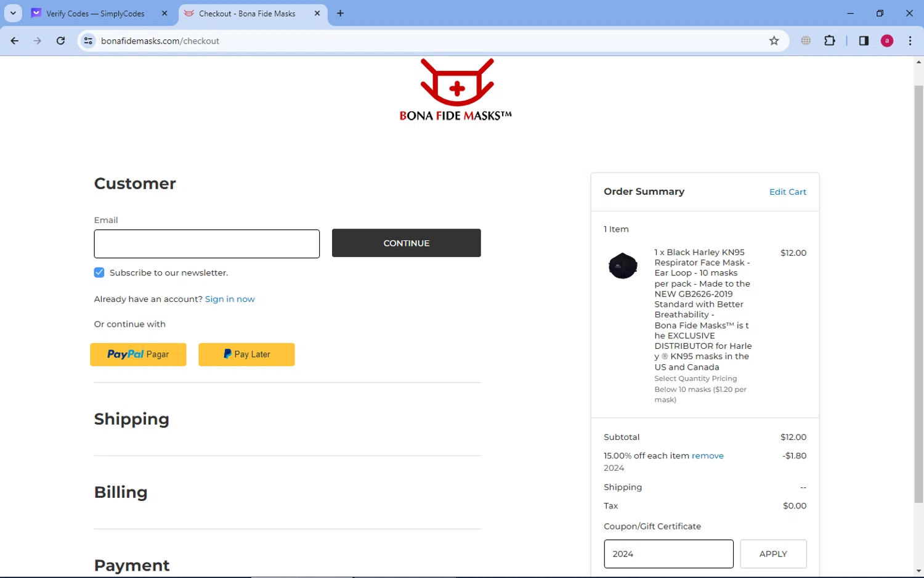Close the Checkout - Bona Fide Masks tab
Screen dimensions: 924x578
click(317, 13)
